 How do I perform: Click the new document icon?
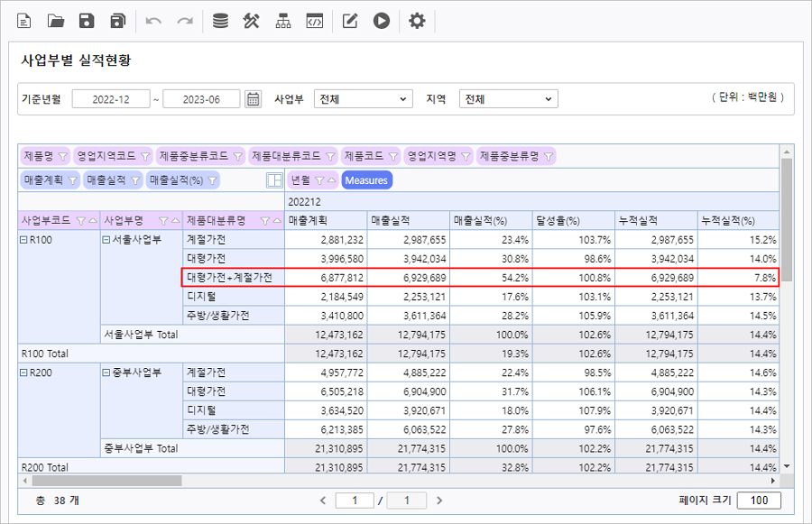click(x=24, y=21)
